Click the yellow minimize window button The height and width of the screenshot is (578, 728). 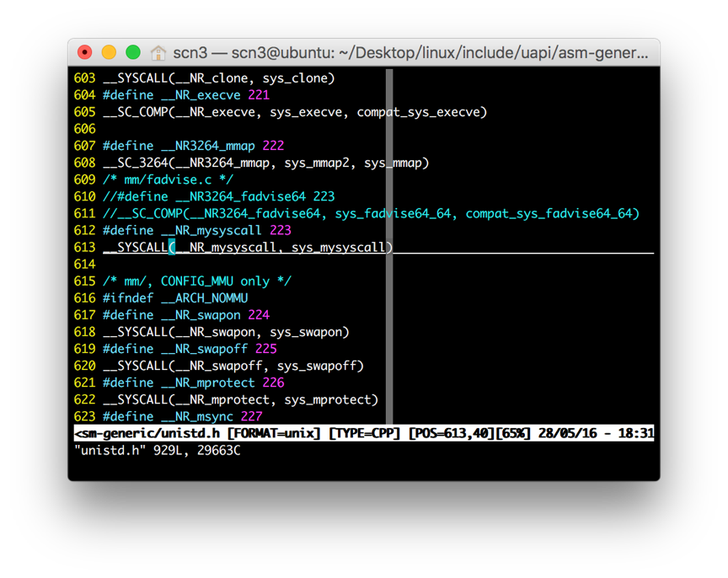pos(109,52)
